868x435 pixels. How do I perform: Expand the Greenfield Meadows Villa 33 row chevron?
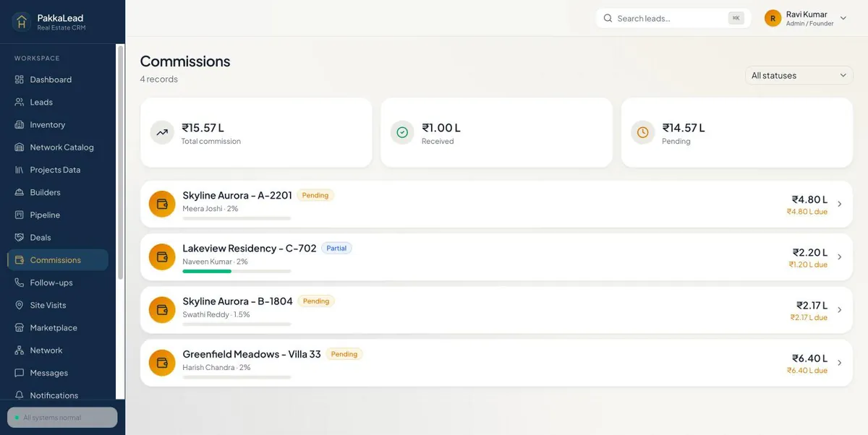coord(840,363)
